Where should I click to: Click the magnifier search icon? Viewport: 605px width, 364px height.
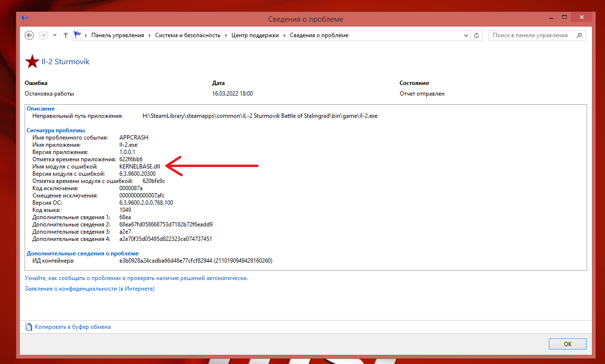579,35
